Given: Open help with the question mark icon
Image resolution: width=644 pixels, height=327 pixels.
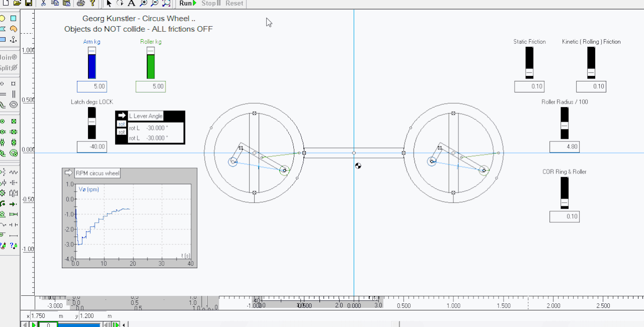Looking at the screenshot, I should pyautogui.click(x=92, y=3).
